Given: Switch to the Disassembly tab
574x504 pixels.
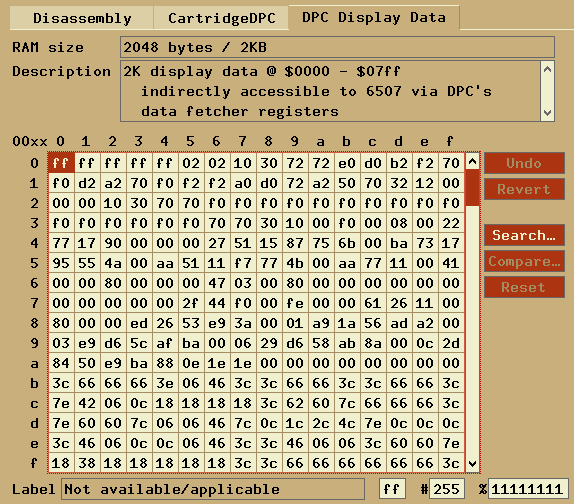Looking at the screenshot, I should 82,18.
